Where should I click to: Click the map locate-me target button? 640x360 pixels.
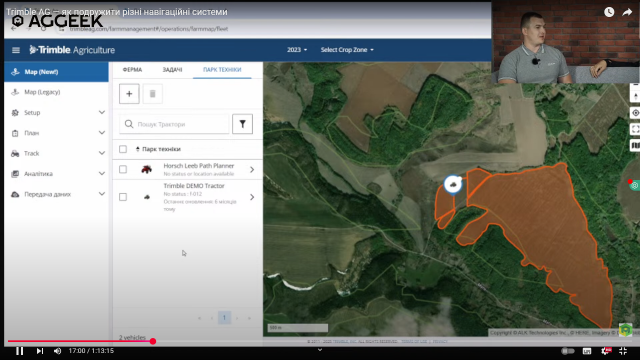pyautogui.click(x=635, y=113)
